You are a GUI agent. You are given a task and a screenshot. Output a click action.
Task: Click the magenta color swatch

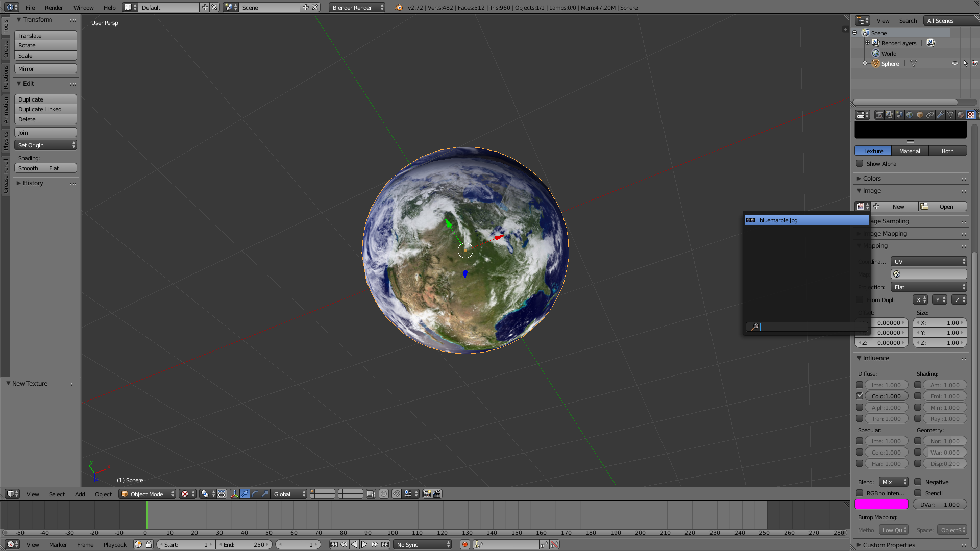pos(881,504)
